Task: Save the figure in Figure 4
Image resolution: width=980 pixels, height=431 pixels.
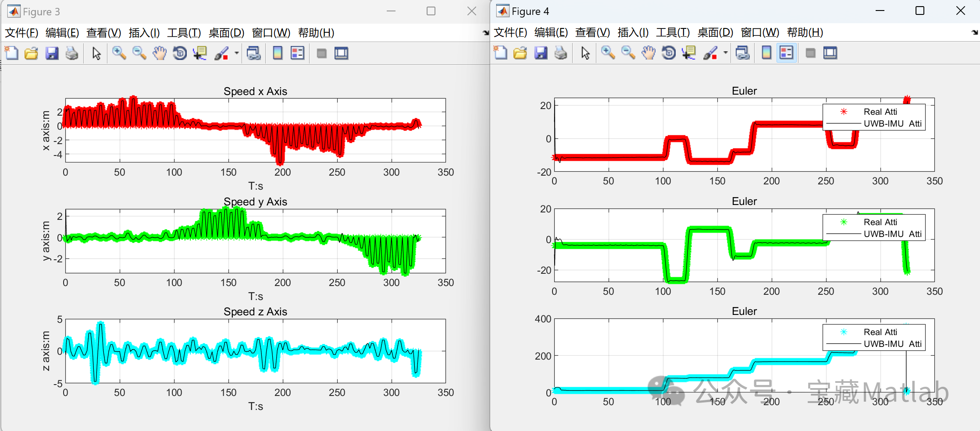Action: 541,53
